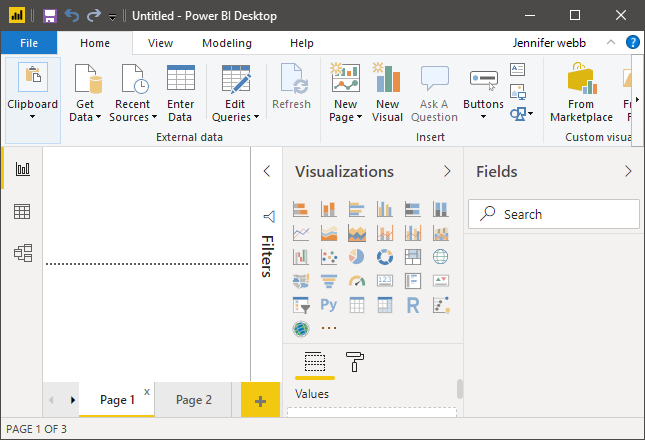Screen dimensions: 645x440
Task: Select the Line chart visualization
Action: pos(301,233)
